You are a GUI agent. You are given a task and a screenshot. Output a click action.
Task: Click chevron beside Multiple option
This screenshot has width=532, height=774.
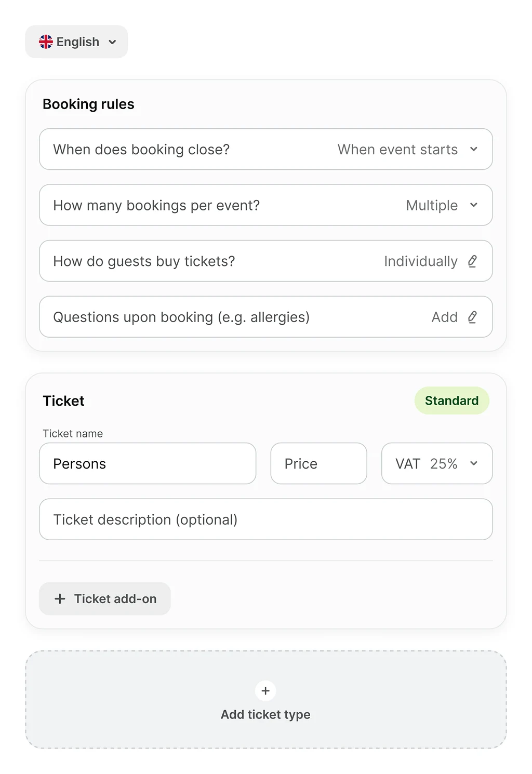pyautogui.click(x=474, y=205)
